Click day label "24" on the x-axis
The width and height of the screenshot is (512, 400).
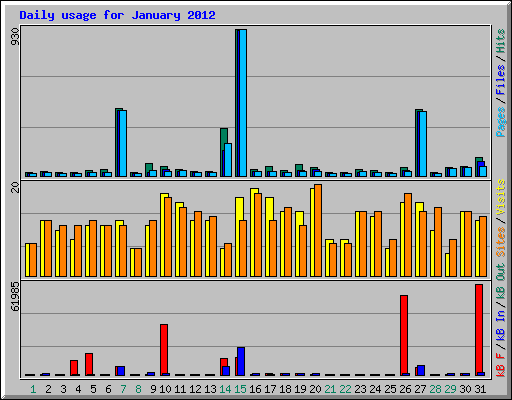(x=375, y=389)
